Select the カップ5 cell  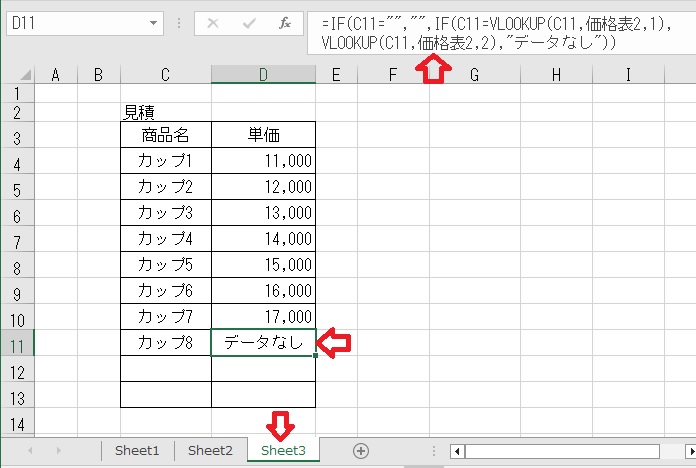(165, 264)
